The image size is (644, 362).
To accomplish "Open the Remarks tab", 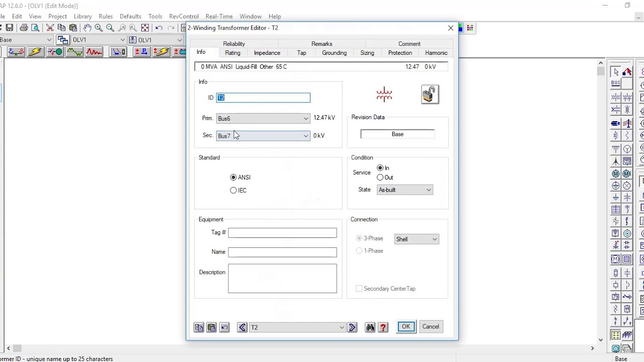I will pyautogui.click(x=321, y=44).
